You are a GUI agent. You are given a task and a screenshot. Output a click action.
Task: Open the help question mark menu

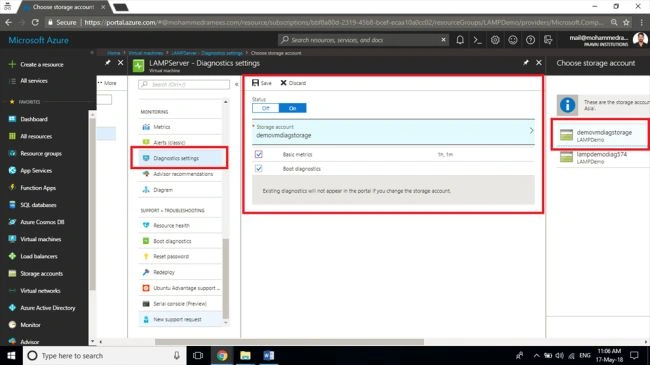tap(530, 40)
